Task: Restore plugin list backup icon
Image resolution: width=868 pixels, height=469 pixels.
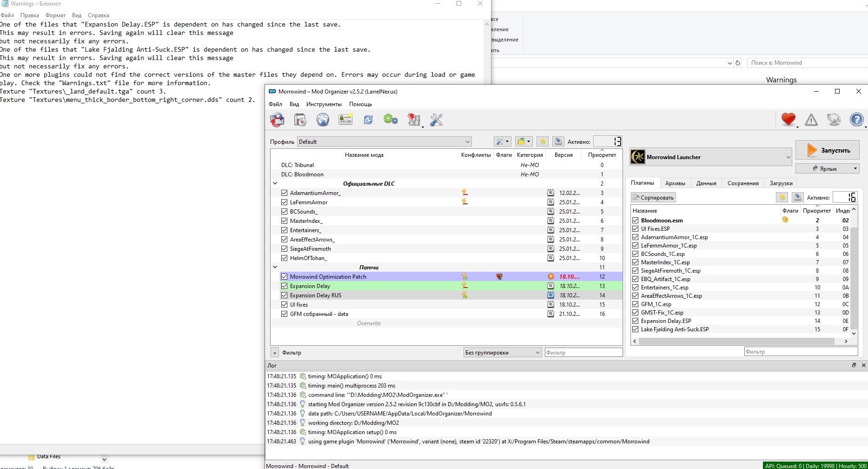Action: click(x=782, y=197)
